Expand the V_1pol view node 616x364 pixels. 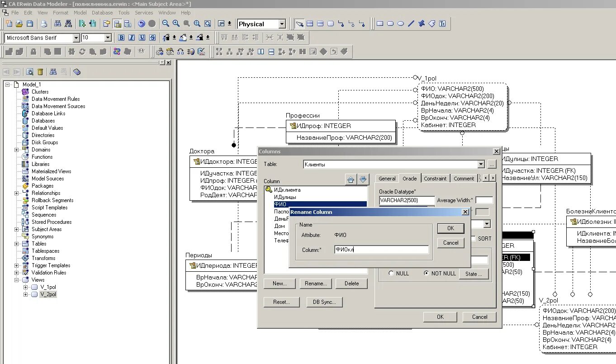(x=26, y=287)
